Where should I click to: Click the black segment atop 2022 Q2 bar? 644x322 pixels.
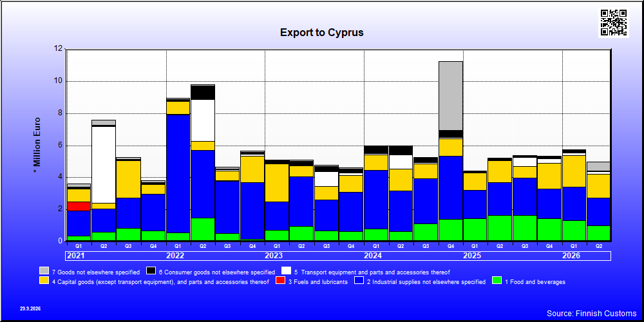pos(202,92)
